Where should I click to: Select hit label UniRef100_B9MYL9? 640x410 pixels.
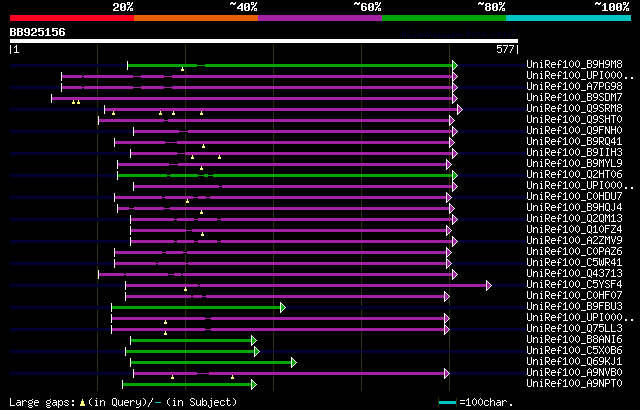pos(574,163)
